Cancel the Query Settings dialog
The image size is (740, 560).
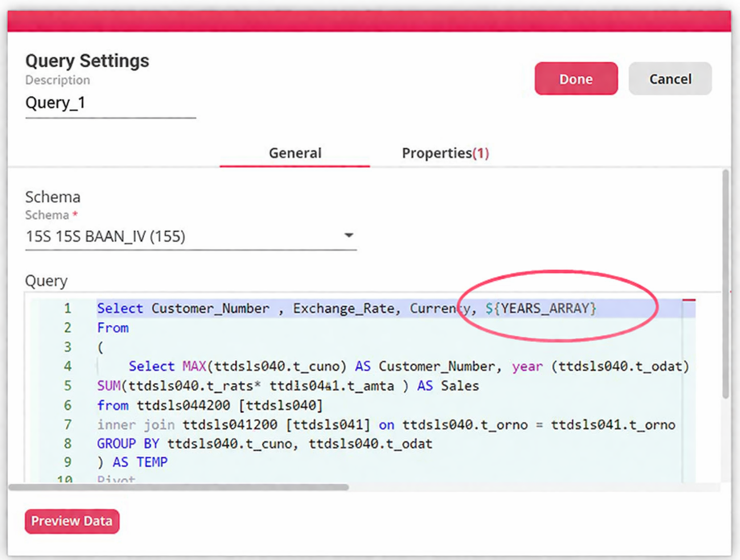coord(670,79)
